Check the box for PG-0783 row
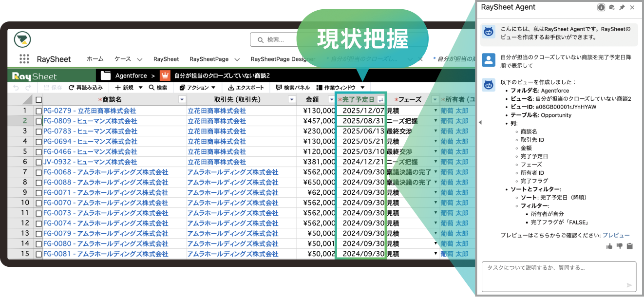Viewport: 644px width, 297px height. tap(38, 131)
